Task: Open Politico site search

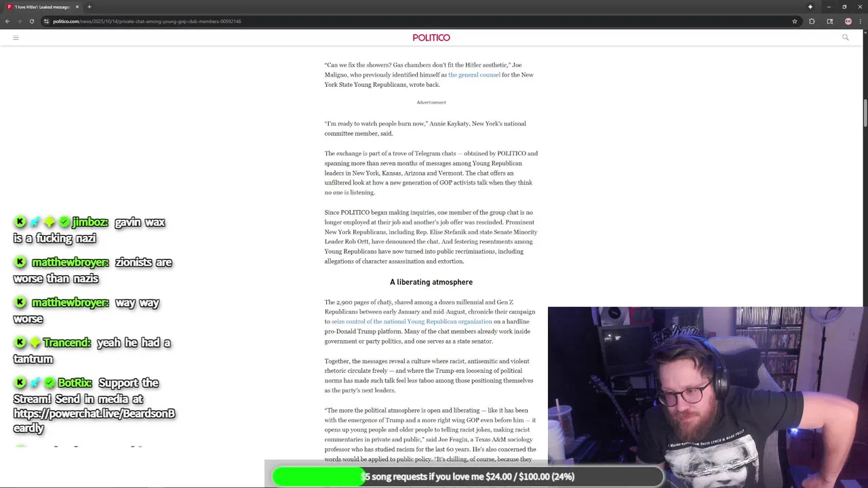Action: [x=845, y=37]
